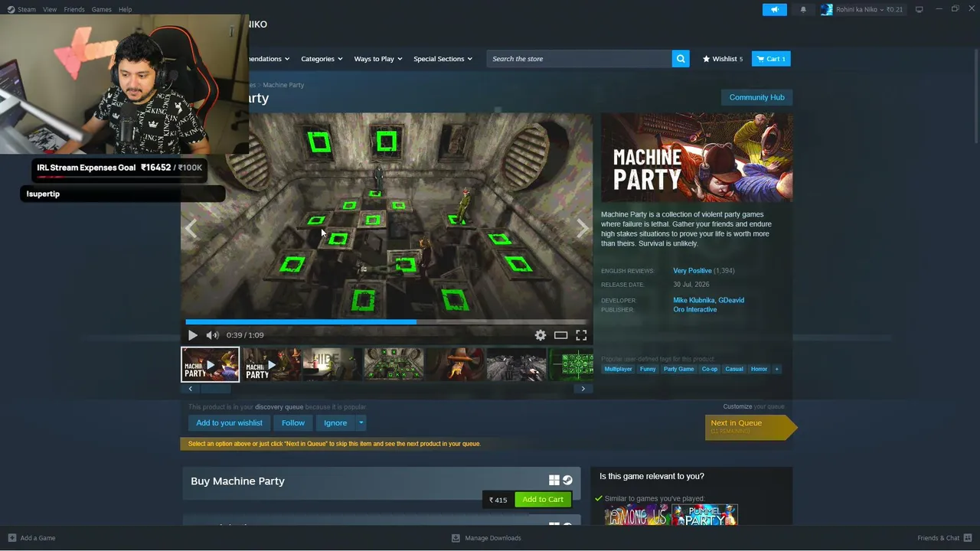The width and height of the screenshot is (980, 551).
Task: Click the discovery queue link
Action: (x=279, y=407)
